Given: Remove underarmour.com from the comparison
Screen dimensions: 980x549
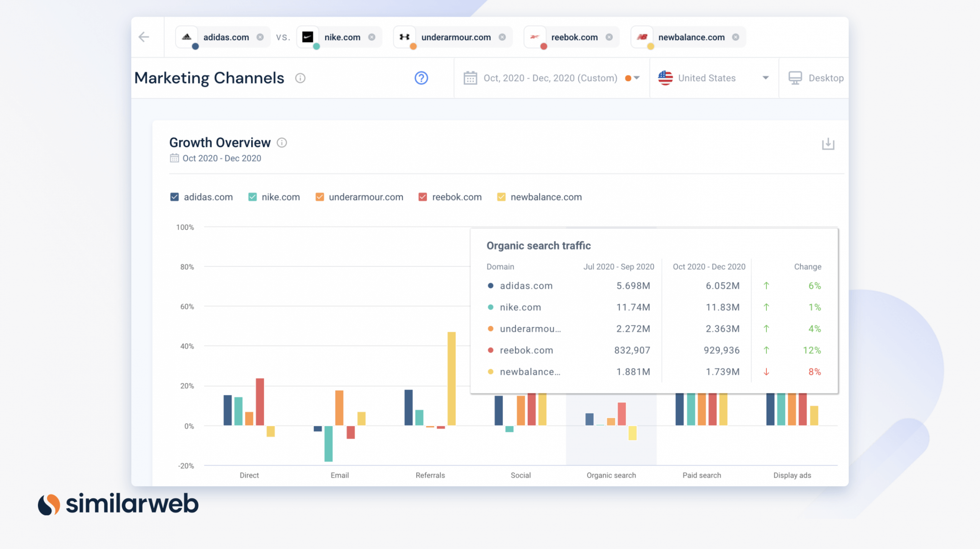Looking at the screenshot, I should coord(502,37).
